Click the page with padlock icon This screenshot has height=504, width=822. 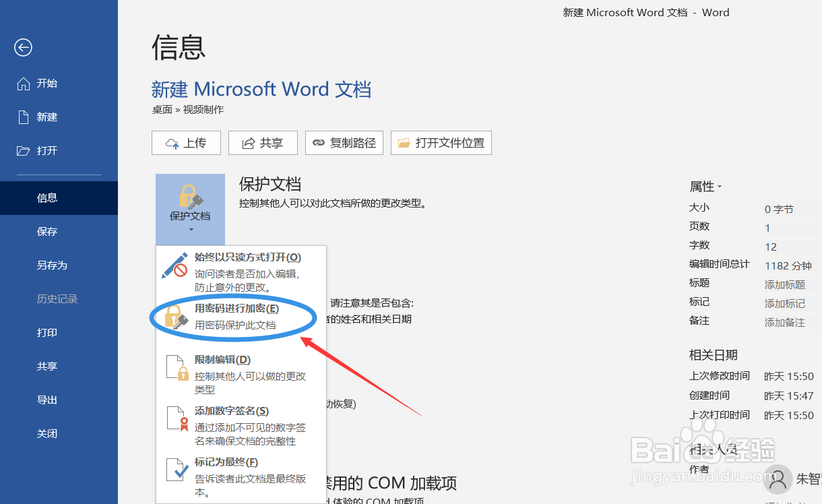(177, 368)
